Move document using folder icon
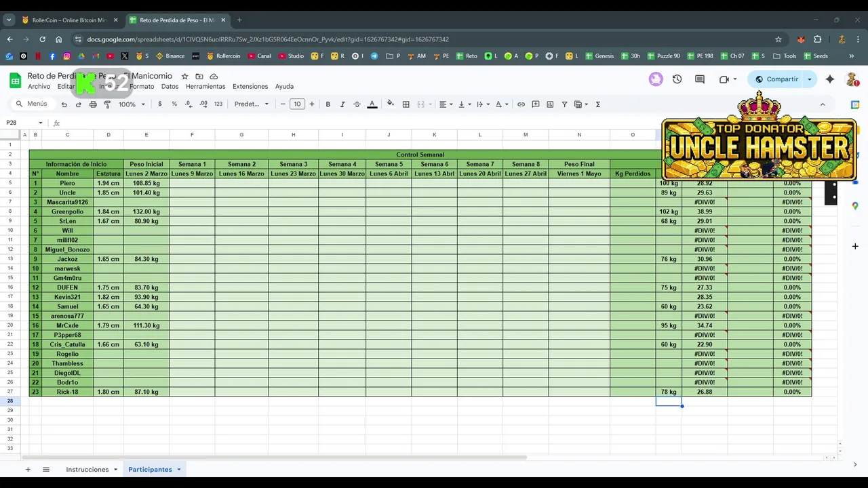The height and width of the screenshot is (488, 868). coord(199,77)
